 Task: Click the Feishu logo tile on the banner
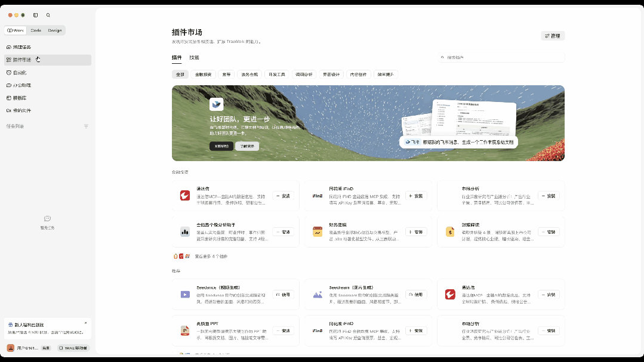pos(217,104)
